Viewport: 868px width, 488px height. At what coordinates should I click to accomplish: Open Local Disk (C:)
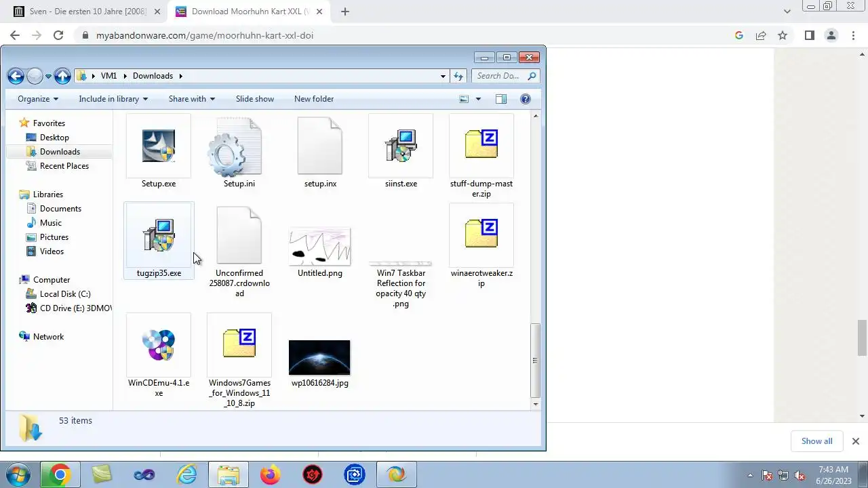tap(65, 294)
